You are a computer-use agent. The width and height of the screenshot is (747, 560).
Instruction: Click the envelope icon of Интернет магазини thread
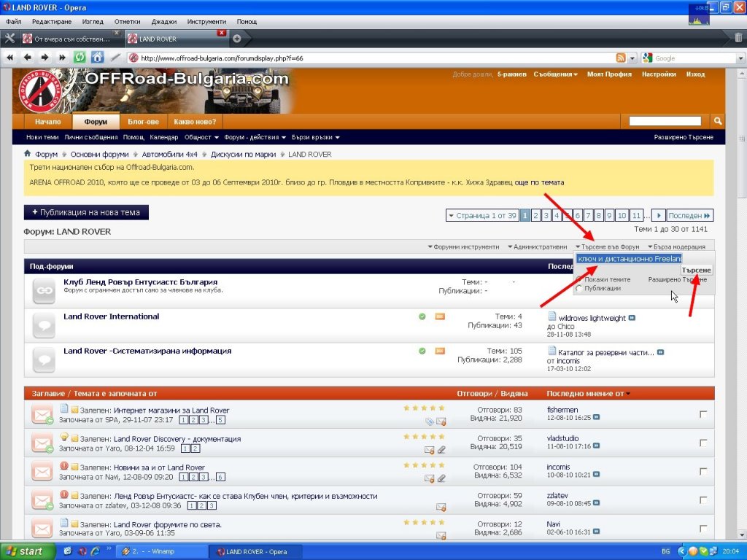pos(42,414)
